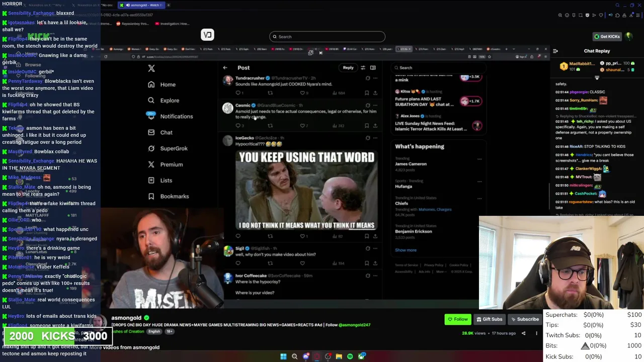Bookmark IceGecko's meme post
The width and height of the screenshot is (644, 362).
tap(367, 236)
